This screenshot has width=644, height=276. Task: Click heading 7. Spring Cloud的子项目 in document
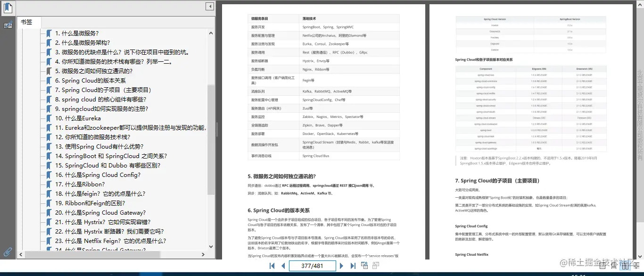click(497, 181)
